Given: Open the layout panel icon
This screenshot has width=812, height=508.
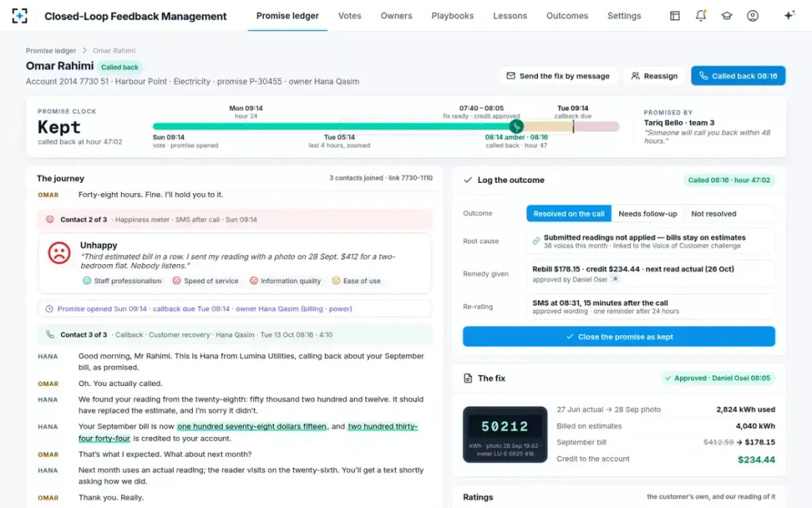Looking at the screenshot, I should click(675, 16).
